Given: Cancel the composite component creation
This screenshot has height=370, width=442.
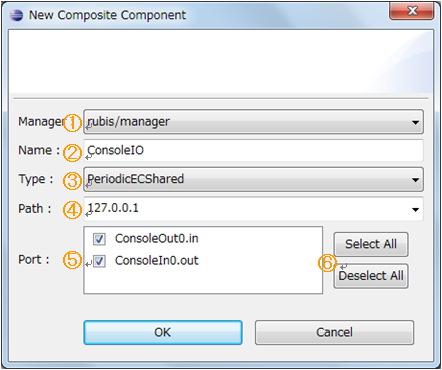Looking at the screenshot, I should coord(334,332).
